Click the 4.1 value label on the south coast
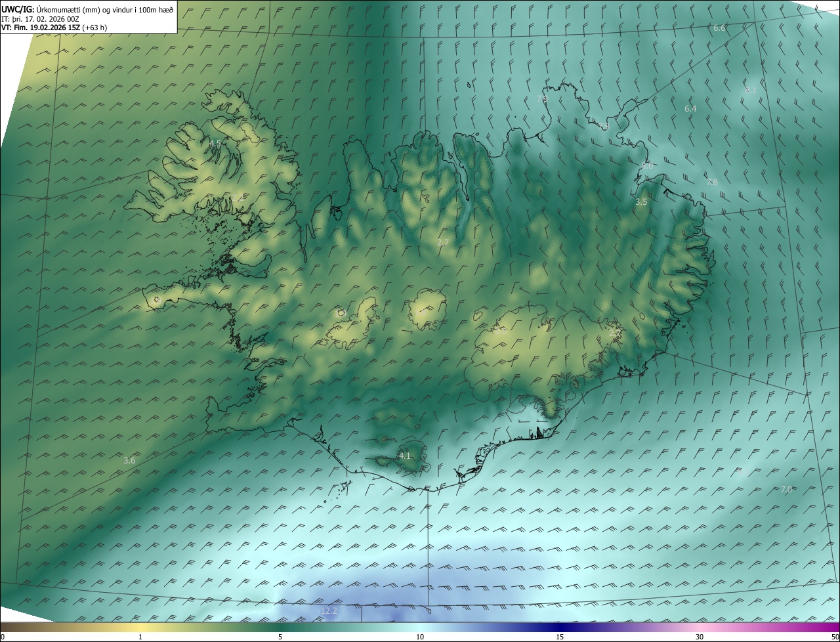840x642 pixels. click(x=405, y=456)
